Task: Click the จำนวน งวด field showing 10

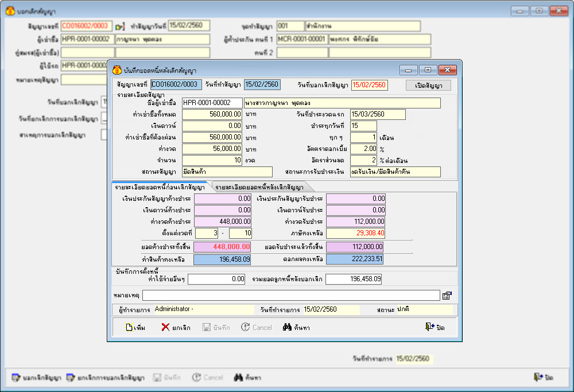Action: pos(212,160)
